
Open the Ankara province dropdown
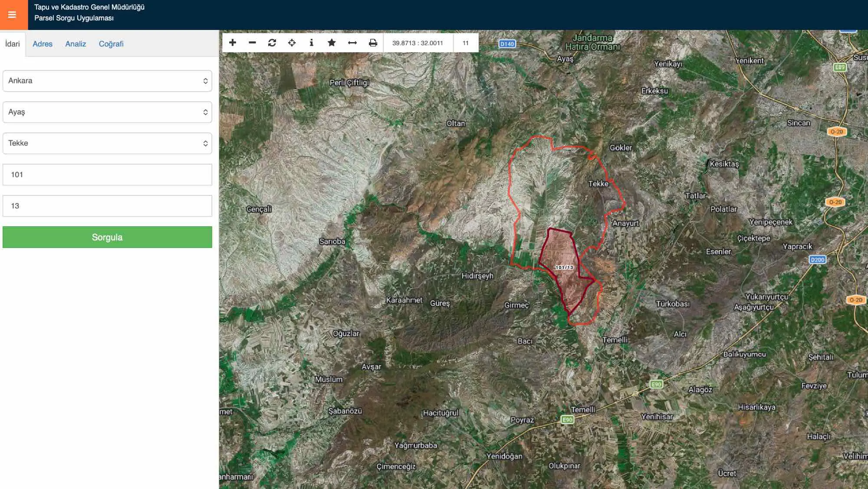[x=107, y=81]
